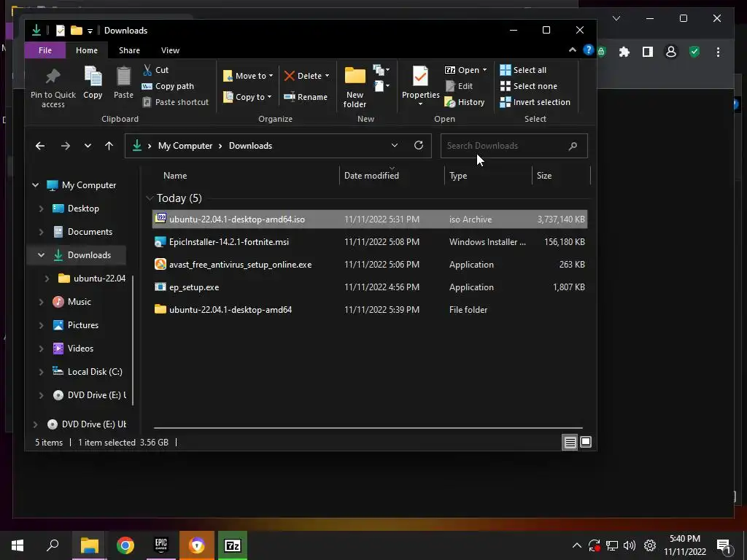The height and width of the screenshot is (560, 747).
Task: Click Open with 7z icon
Action: tap(449, 70)
